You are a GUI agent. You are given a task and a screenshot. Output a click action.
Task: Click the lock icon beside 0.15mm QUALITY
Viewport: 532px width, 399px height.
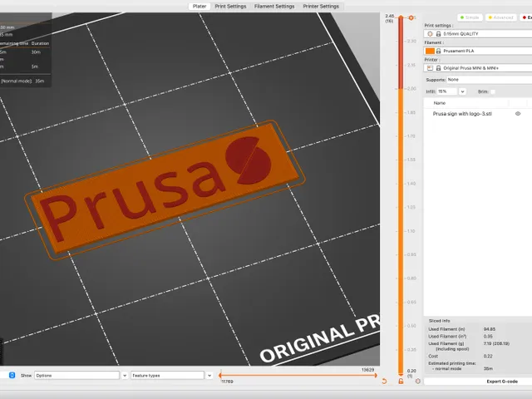[438, 34]
